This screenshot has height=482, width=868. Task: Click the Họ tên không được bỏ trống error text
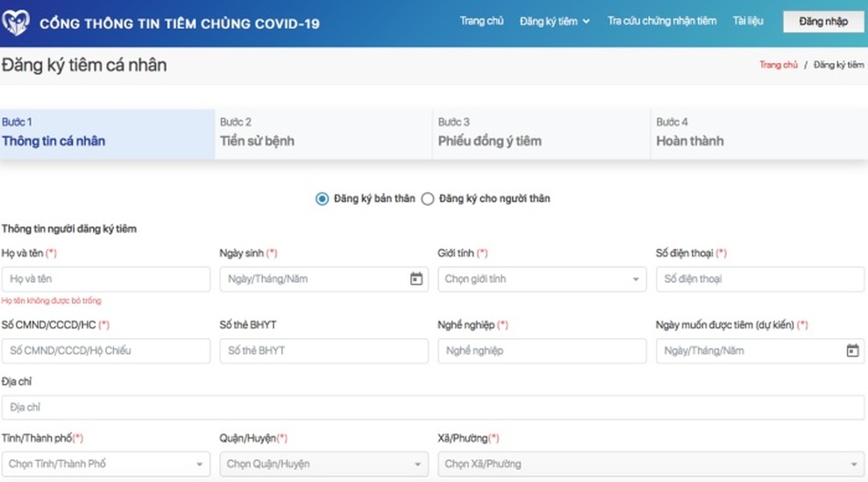pyautogui.click(x=52, y=301)
